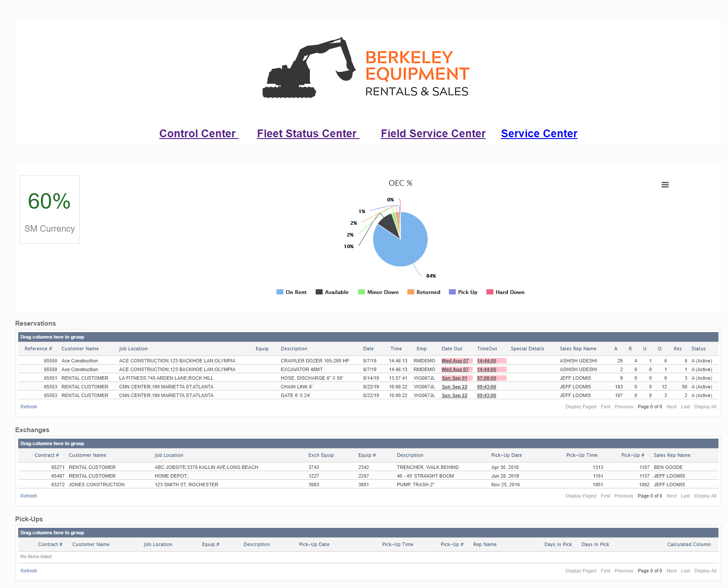Refresh the Exchanges table

pos(29,496)
